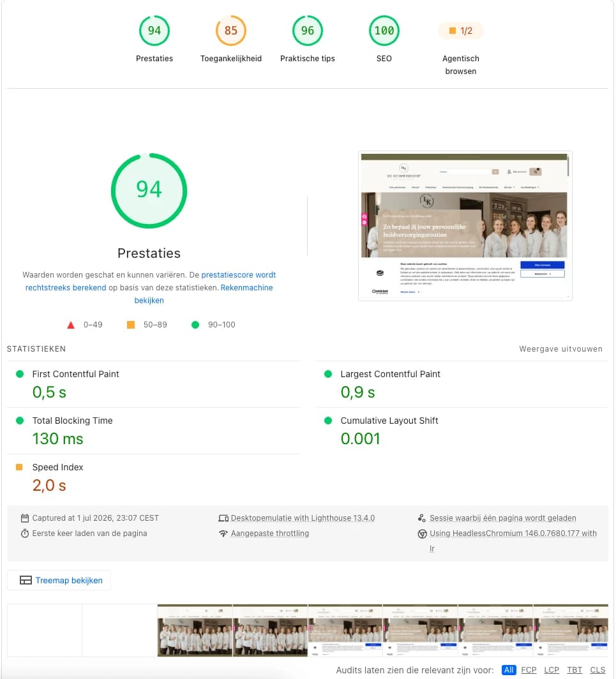This screenshot has height=679, width=616.
Task: Click the second blank filmstrip frame
Action: click(x=119, y=630)
